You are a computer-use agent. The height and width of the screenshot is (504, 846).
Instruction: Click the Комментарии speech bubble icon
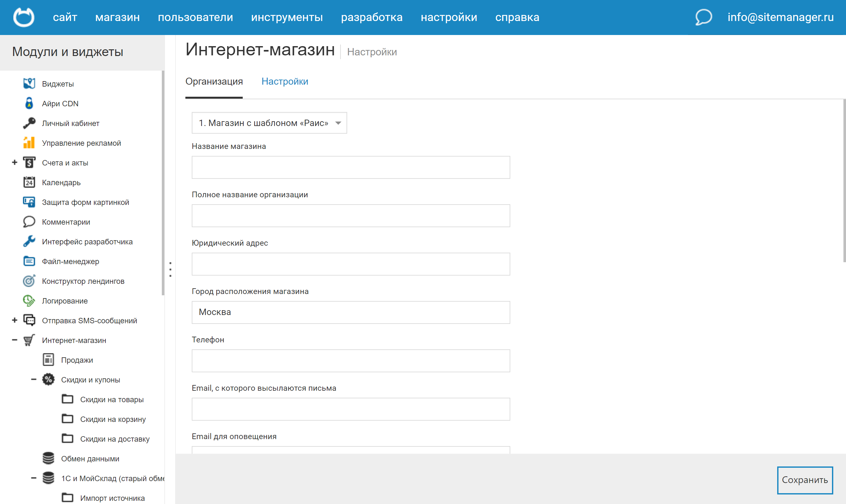(29, 221)
